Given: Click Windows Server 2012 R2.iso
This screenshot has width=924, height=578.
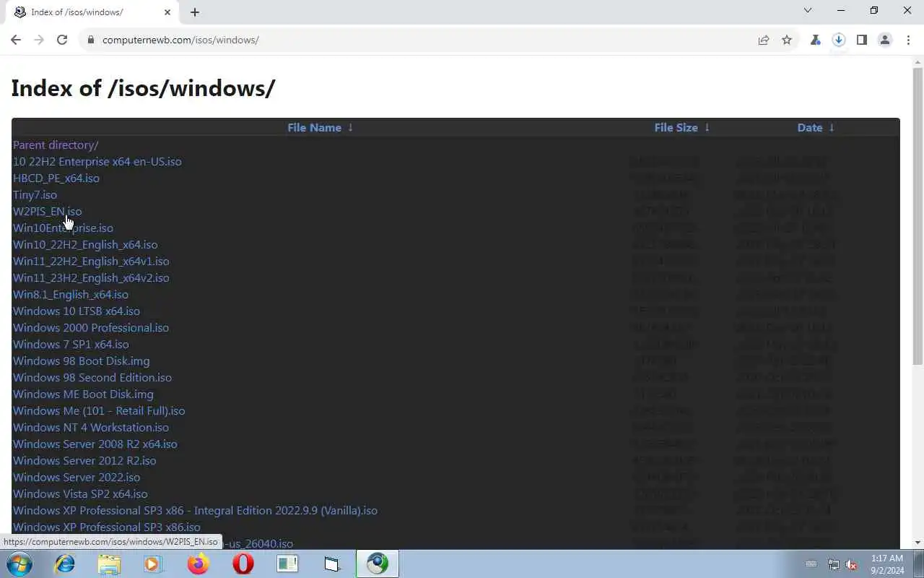Looking at the screenshot, I should coord(84,460).
